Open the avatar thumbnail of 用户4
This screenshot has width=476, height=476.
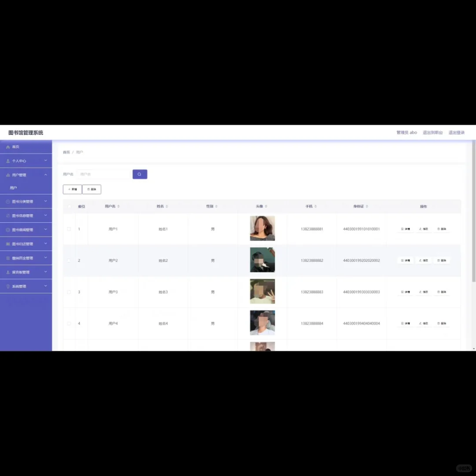pyautogui.click(x=262, y=323)
